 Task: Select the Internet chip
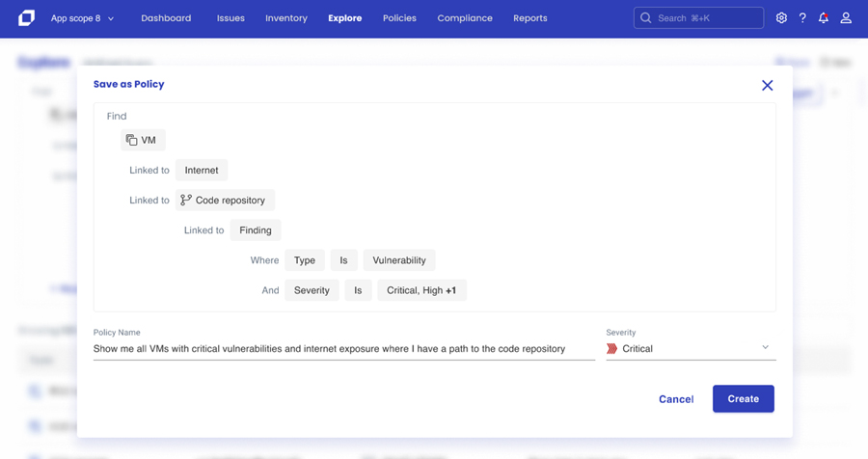point(202,170)
